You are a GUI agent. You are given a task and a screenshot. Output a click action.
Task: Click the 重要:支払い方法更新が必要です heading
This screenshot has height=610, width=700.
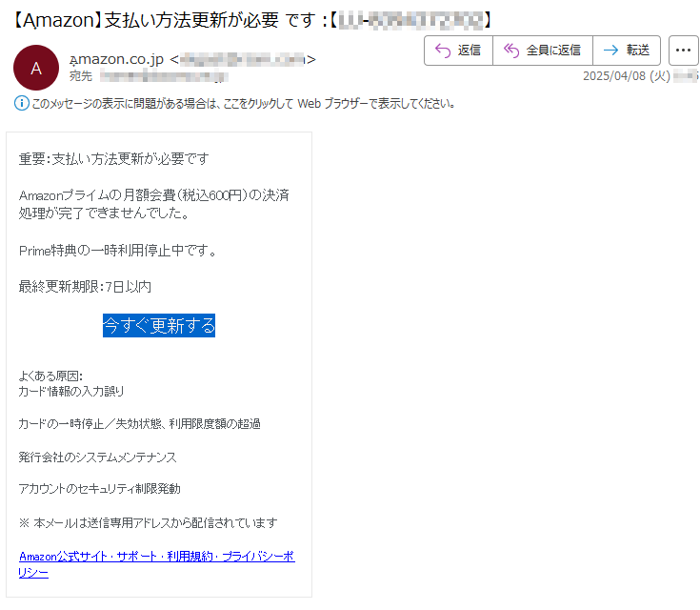click(x=113, y=158)
